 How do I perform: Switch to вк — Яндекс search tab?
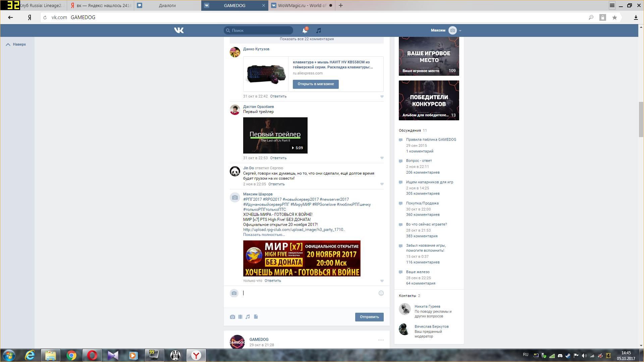click(x=101, y=5)
